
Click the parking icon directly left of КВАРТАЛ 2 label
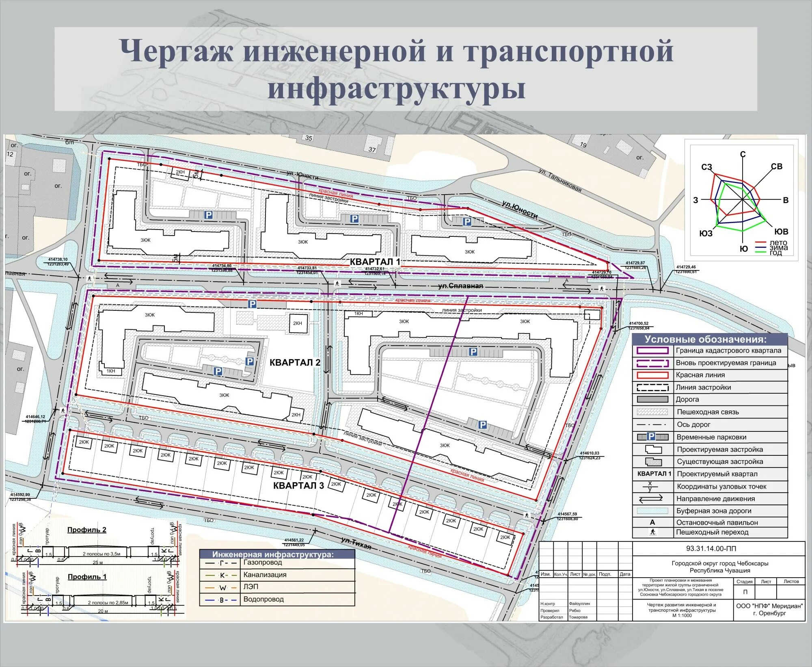pos(250,361)
